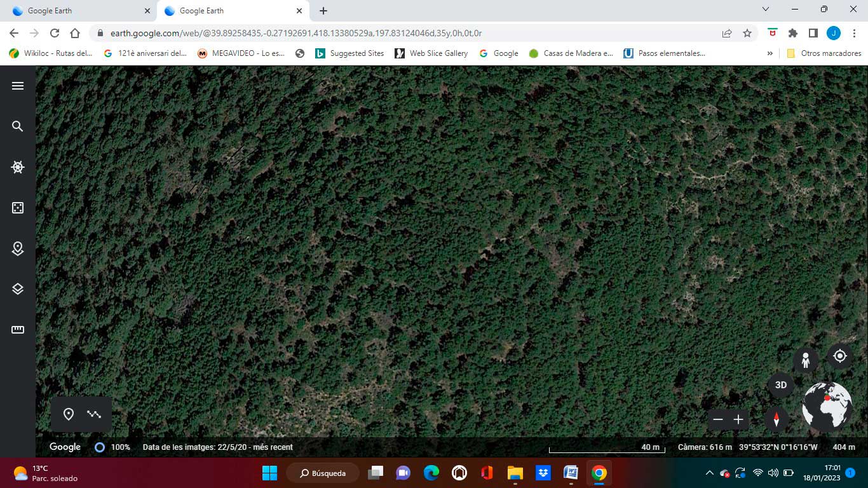Add a placemark with the pin tool
The height and width of the screenshot is (488, 868).
69,414
